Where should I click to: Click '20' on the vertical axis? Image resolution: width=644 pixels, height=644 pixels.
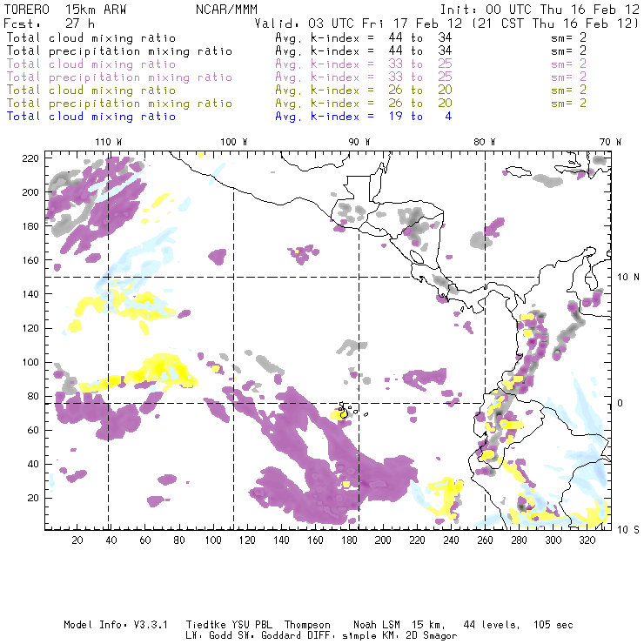pyautogui.click(x=33, y=498)
